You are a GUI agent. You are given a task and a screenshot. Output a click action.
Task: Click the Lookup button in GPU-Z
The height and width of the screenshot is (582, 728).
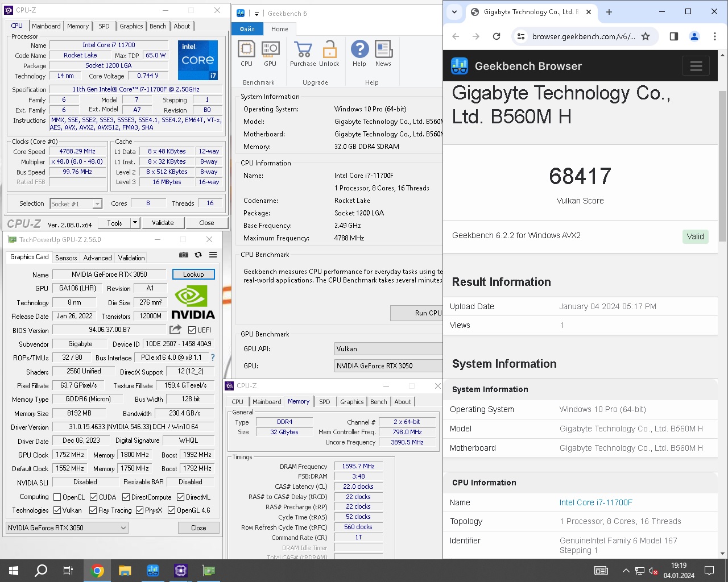(193, 275)
